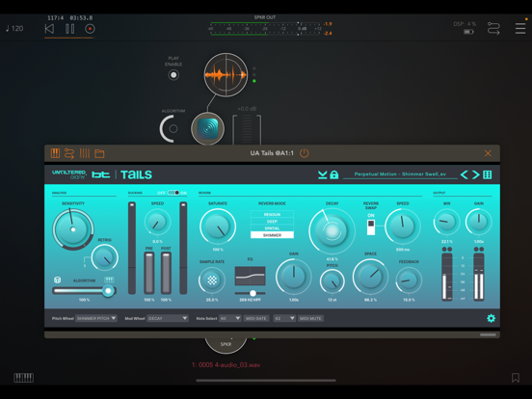The height and width of the screenshot is (399, 532).
Task: Arm the record button in transport
Action: pyautogui.click(x=90, y=29)
